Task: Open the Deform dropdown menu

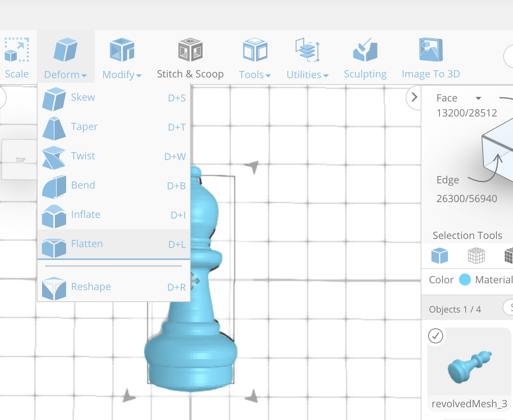Action: point(66,57)
